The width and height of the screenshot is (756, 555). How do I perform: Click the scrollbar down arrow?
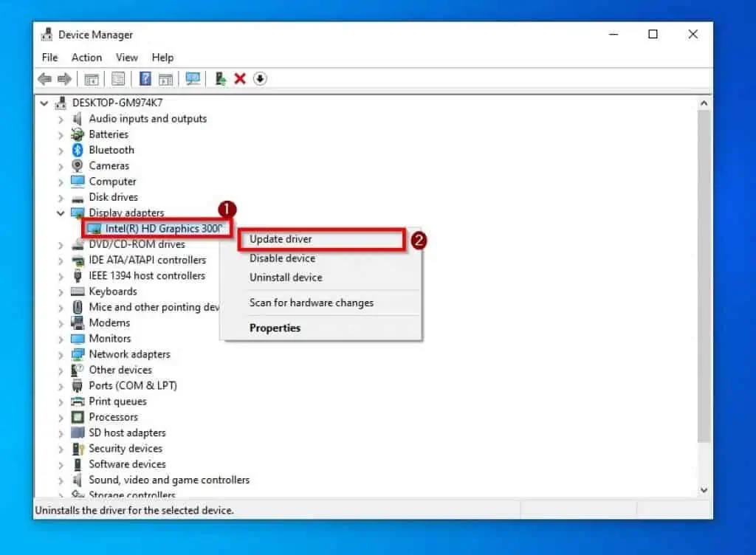tap(704, 490)
